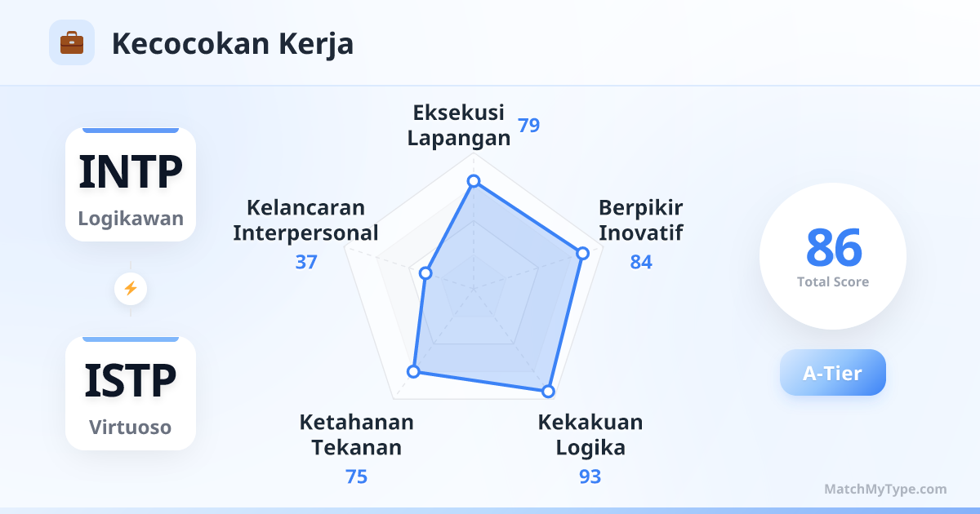Click the Berpikir Inovatif radar point
Image resolution: width=980 pixels, height=514 pixels.
pos(582,253)
